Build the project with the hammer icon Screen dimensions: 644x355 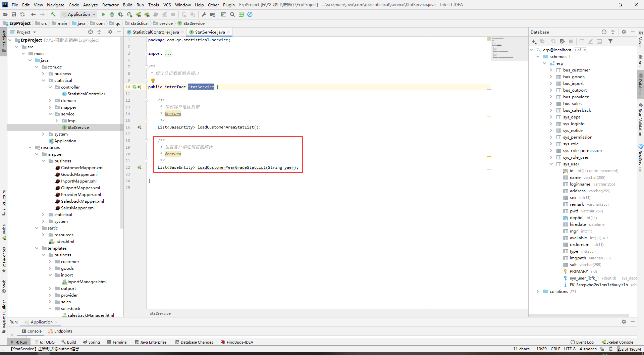pyautogui.click(x=53, y=14)
